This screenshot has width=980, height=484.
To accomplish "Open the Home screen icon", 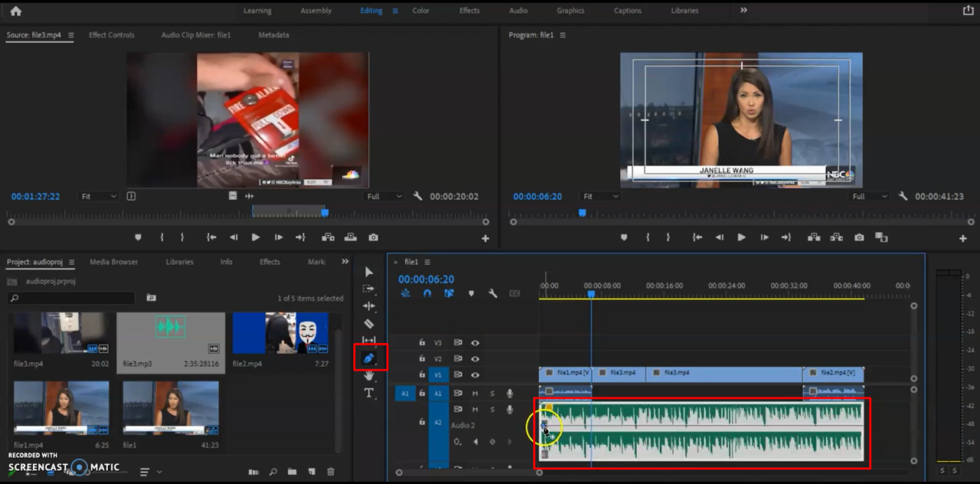I will click(15, 11).
